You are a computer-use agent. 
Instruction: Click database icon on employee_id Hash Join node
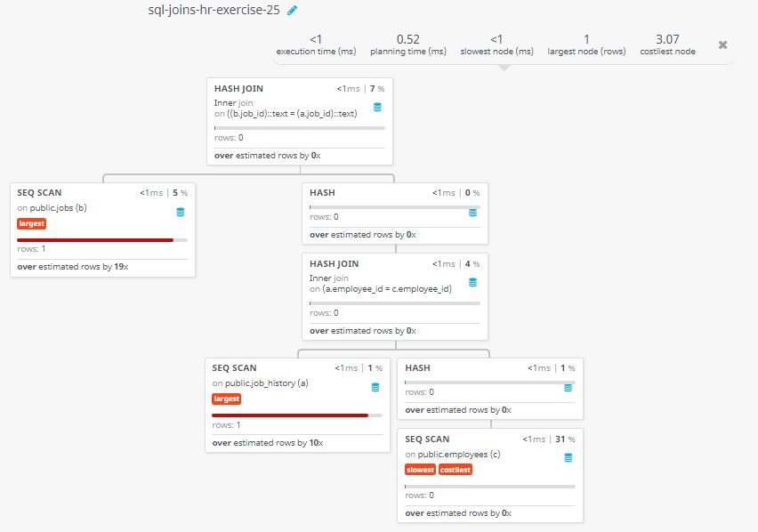[472, 282]
